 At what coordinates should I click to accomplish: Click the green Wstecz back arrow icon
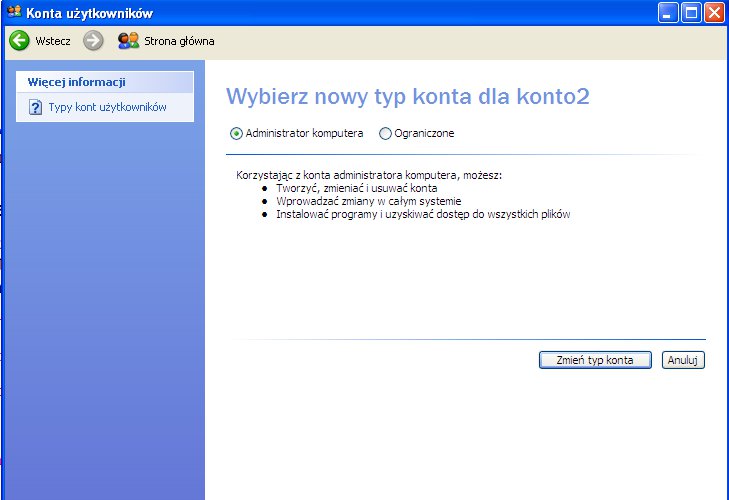[x=19, y=40]
